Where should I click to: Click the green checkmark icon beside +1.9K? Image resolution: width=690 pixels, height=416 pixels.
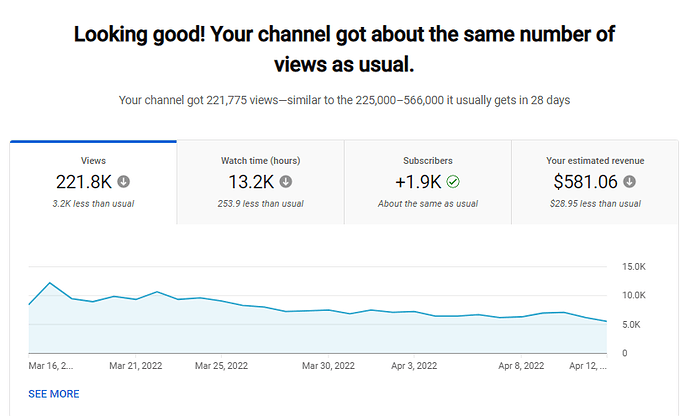(x=454, y=182)
